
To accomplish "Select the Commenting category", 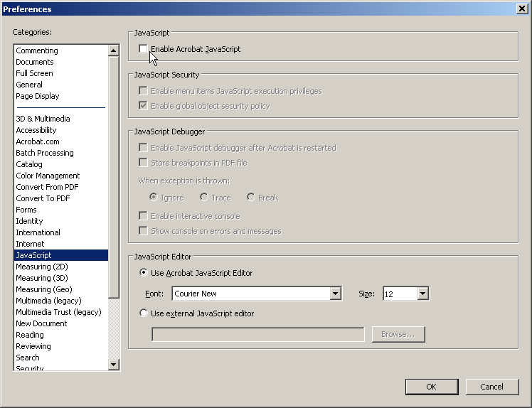I will tap(37, 50).
